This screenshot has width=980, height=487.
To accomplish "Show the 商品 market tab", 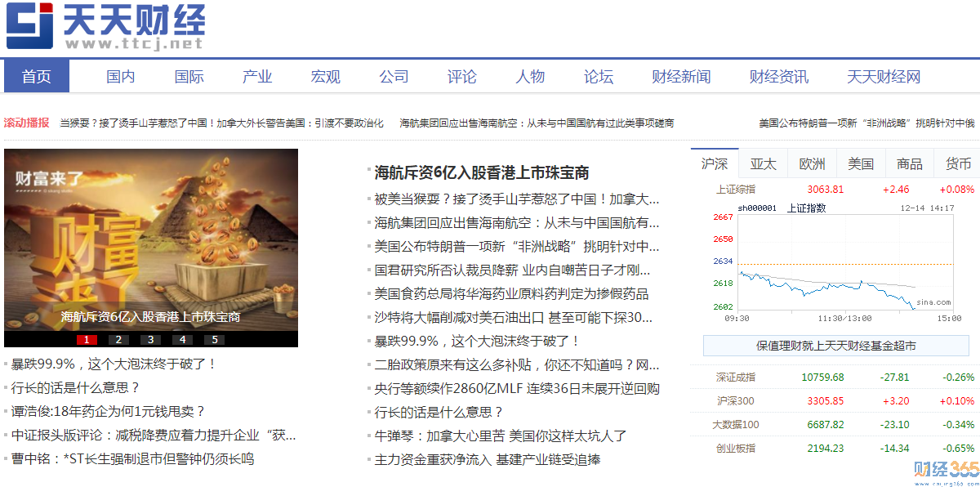I will 910,163.
